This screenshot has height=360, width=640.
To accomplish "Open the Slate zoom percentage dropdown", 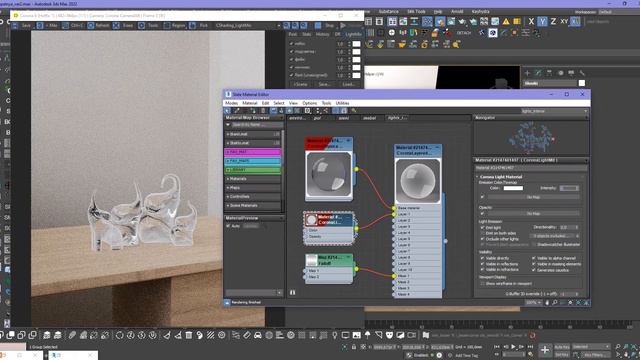I will point(533,302).
